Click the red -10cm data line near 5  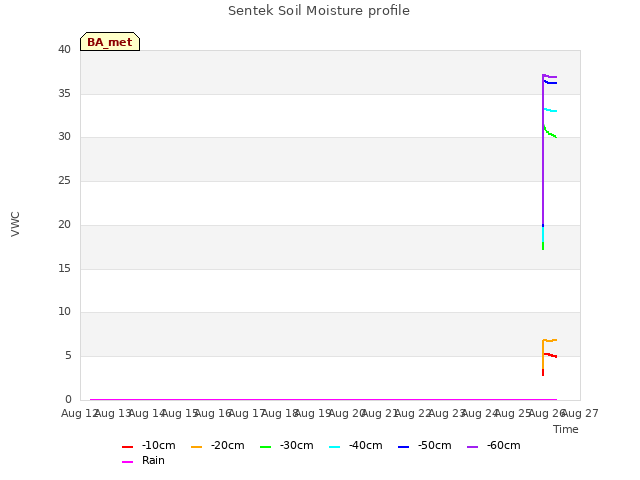(x=551, y=355)
